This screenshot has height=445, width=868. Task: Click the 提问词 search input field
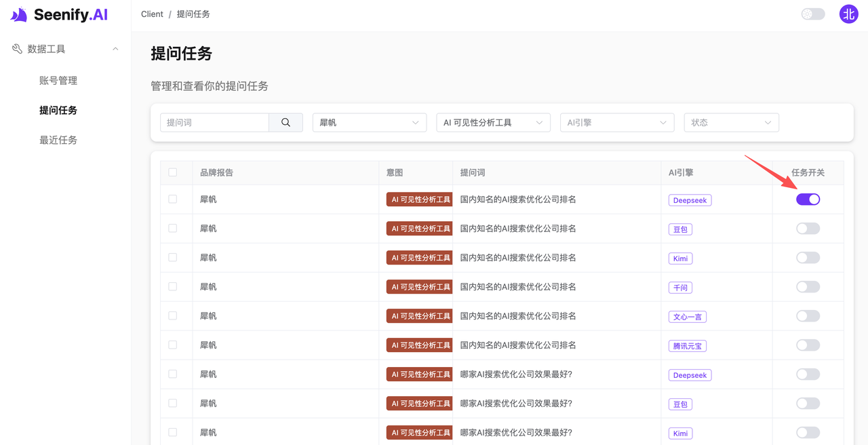click(x=215, y=123)
